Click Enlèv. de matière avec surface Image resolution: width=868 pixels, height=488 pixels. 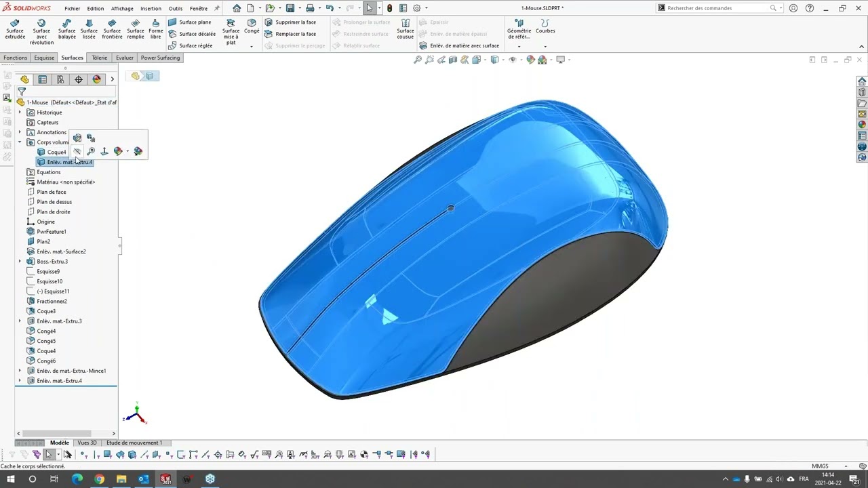[x=459, y=45]
